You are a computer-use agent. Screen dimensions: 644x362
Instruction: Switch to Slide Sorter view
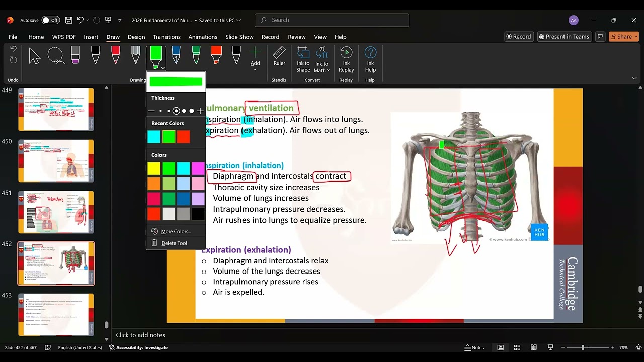coord(517,347)
